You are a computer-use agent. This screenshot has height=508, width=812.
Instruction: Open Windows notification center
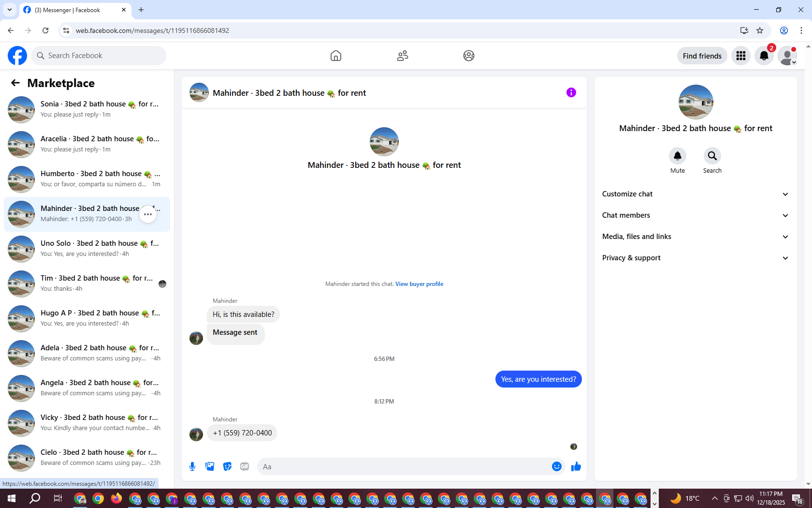point(797,498)
